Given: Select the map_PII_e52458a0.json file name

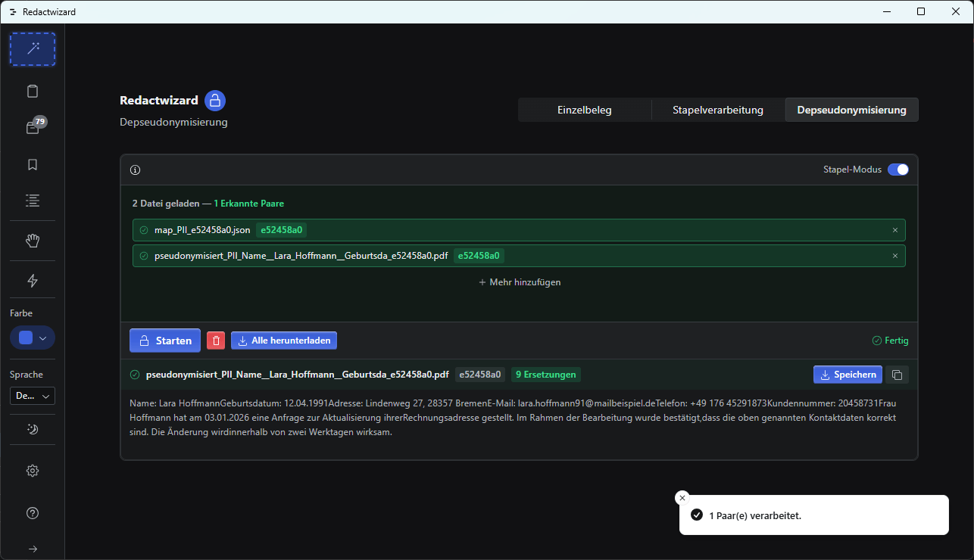Looking at the screenshot, I should (202, 230).
